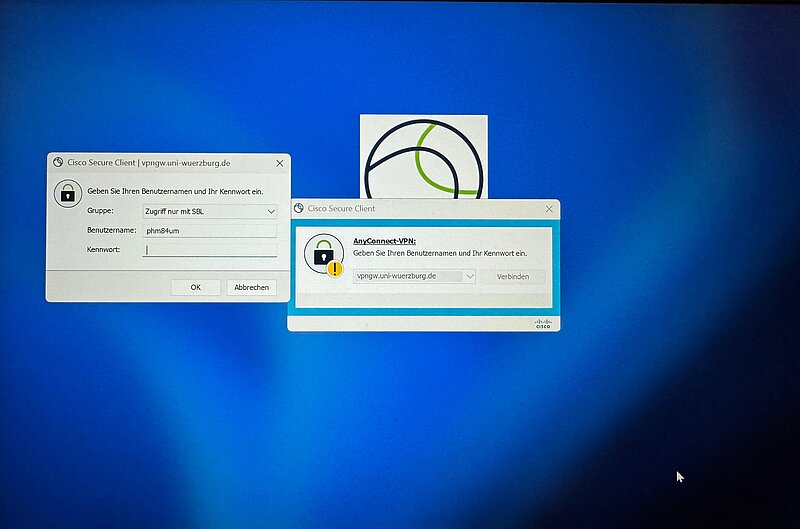This screenshot has height=529, width=800.
Task: Click the Verbinden button
Action: pos(514,276)
